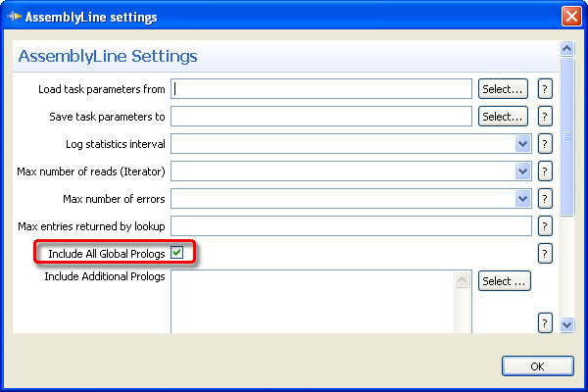This screenshot has height=392, width=588.
Task: Uncheck Include All Global Prologs checkbox
Action: pos(176,253)
